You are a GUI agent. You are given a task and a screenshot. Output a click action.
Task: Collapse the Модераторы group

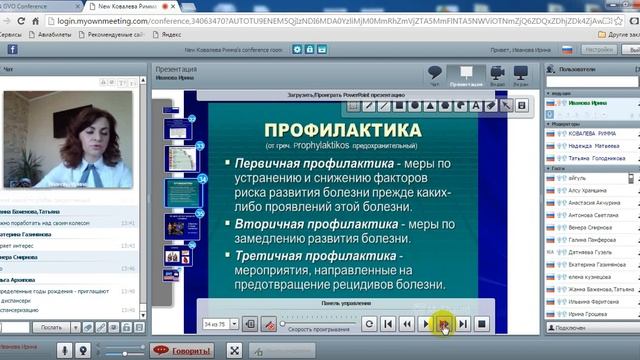549,124
